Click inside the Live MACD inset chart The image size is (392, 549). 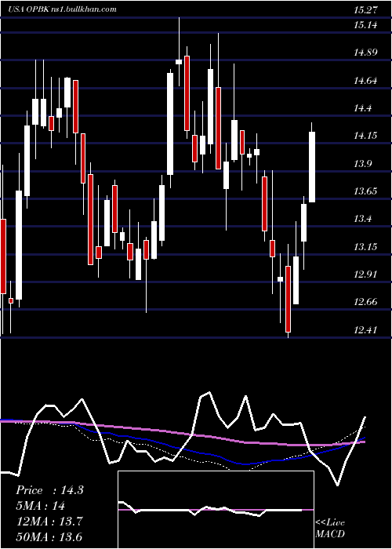point(216,510)
